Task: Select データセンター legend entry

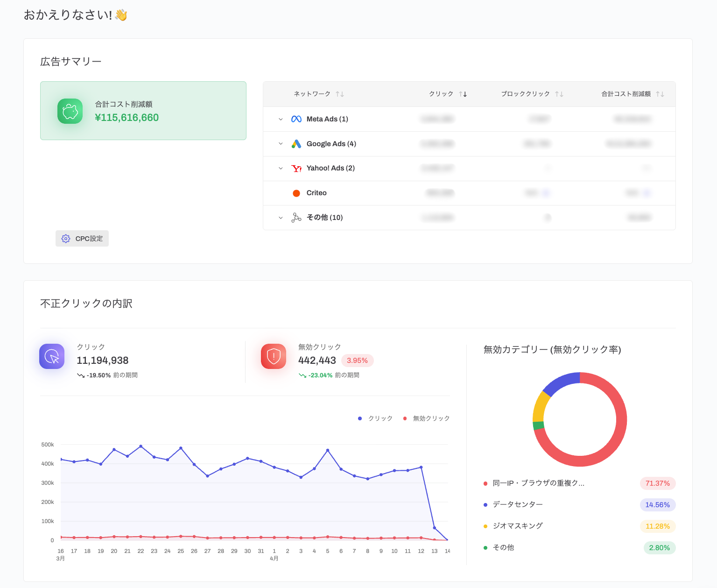Action: pyautogui.click(x=513, y=505)
